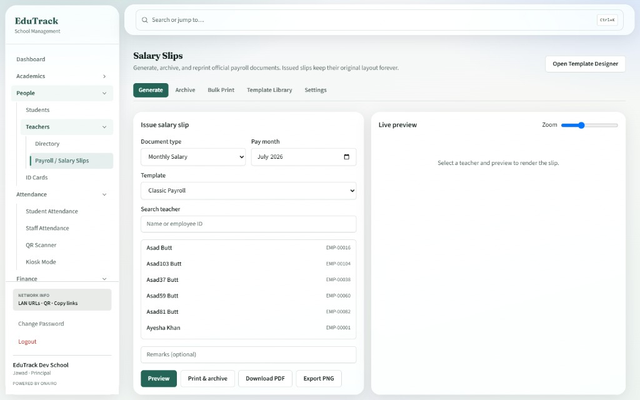Open Students in the sidebar
The width and height of the screenshot is (640, 400).
(x=67, y=110)
